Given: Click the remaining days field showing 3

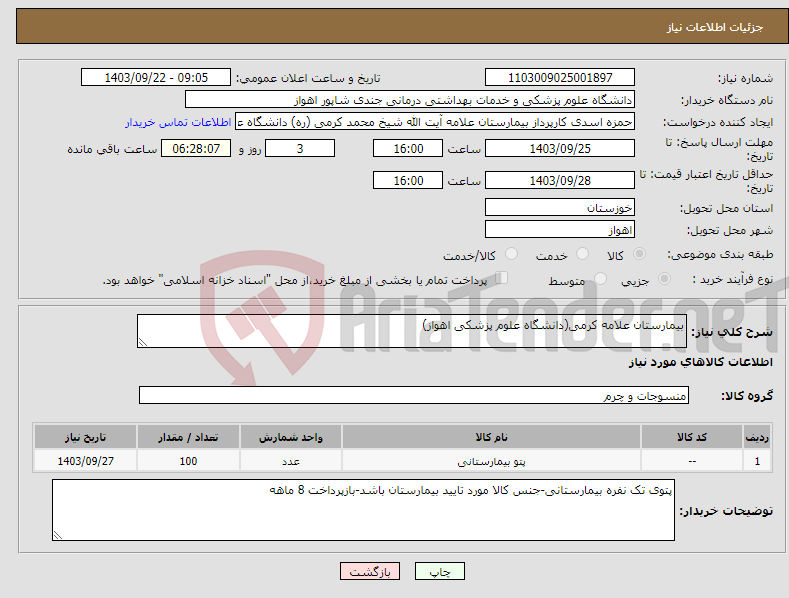Looking at the screenshot, I should pyautogui.click(x=300, y=148).
